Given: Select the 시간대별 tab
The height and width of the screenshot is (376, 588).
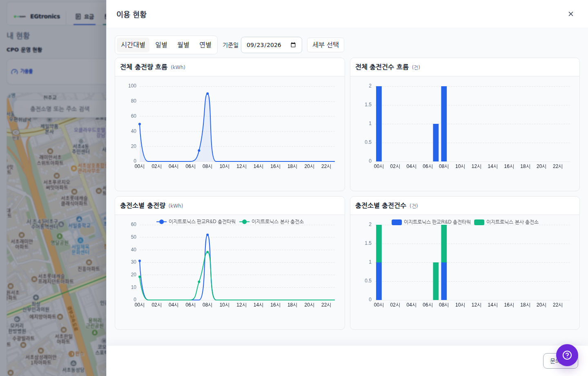Looking at the screenshot, I should pyautogui.click(x=133, y=45).
